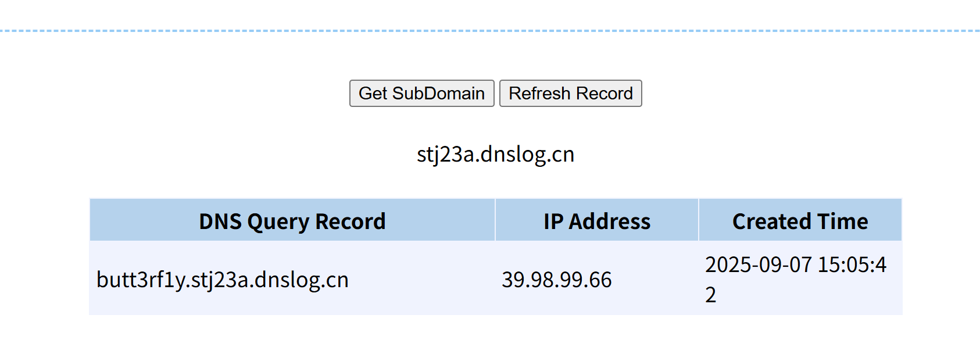Click the .cn ending of the centered subdomain
The height and width of the screenshot is (354, 980).
[x=561, y=155]
